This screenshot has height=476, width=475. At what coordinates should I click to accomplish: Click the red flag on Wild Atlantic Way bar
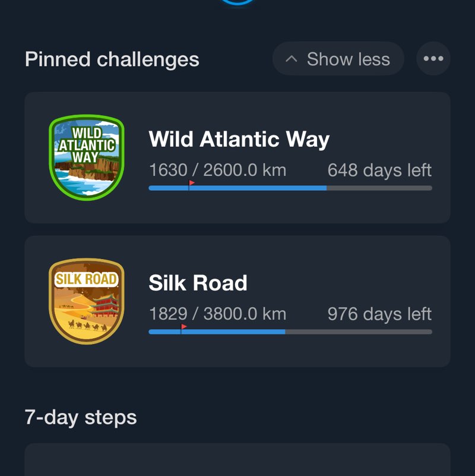tap(191, 183)
